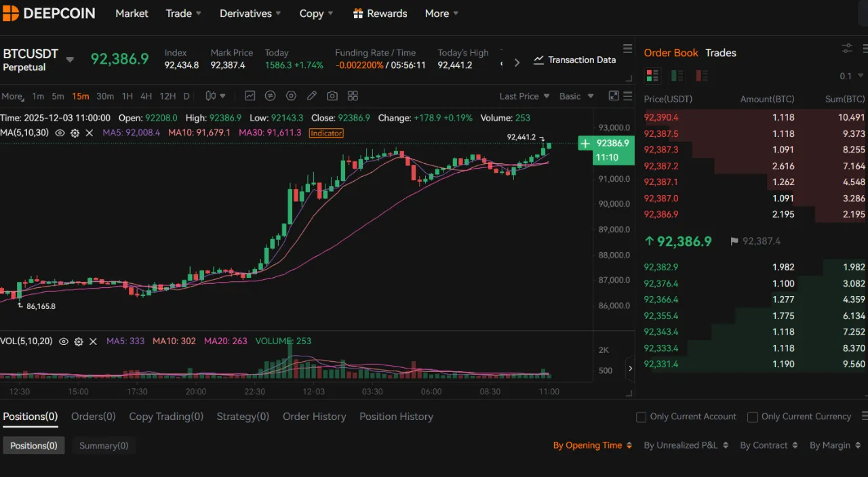
Task: Check Only Current Currency option
Action: pyautogui.click(x=752, y=417)
